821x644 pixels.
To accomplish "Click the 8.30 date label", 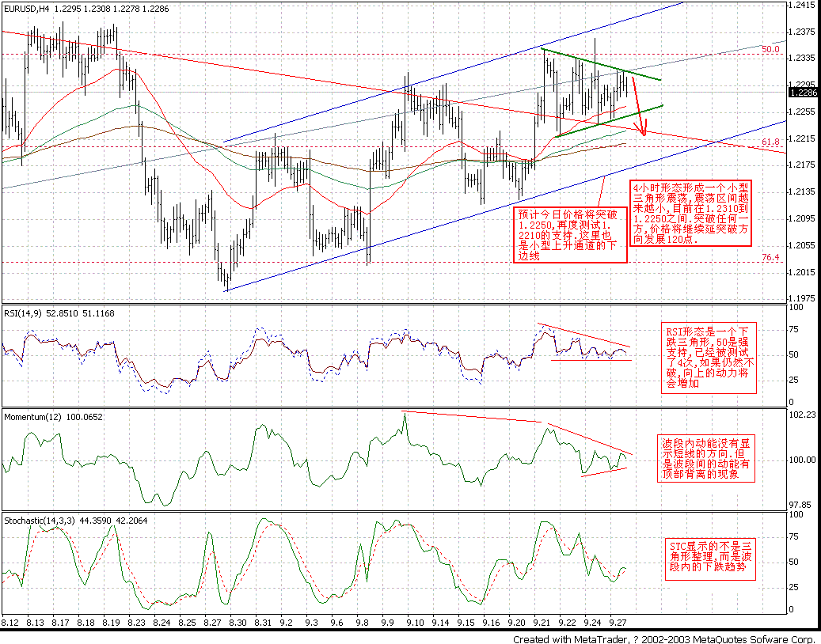I will [x=238, y=622].
